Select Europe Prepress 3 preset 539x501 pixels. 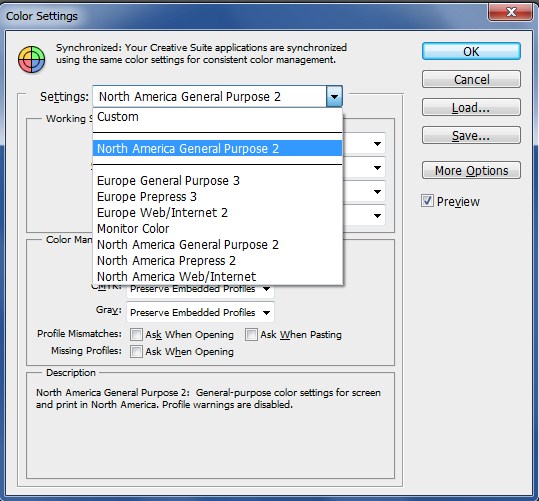point(218,197)
